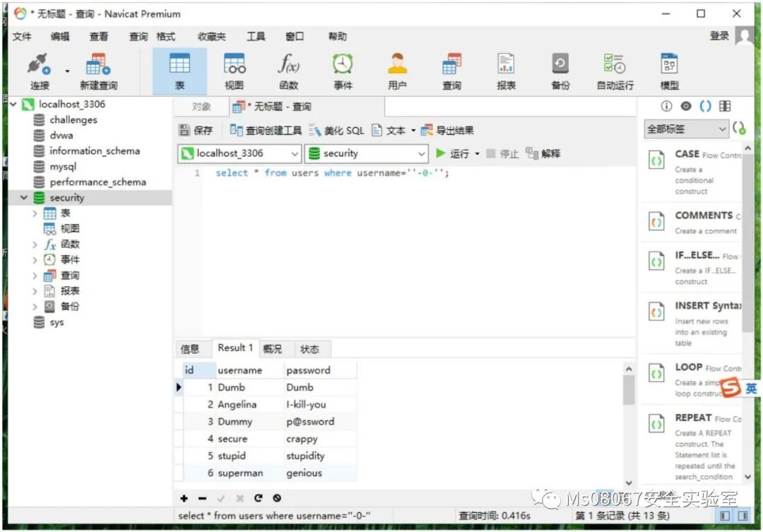Click 美化 SQL beautify button
Screen dimensions: 763x532
pyautogui.click(x=337, y=130)
